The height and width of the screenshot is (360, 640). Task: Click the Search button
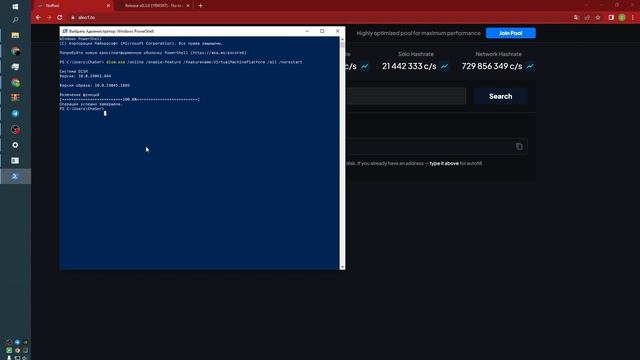[500, 96]
